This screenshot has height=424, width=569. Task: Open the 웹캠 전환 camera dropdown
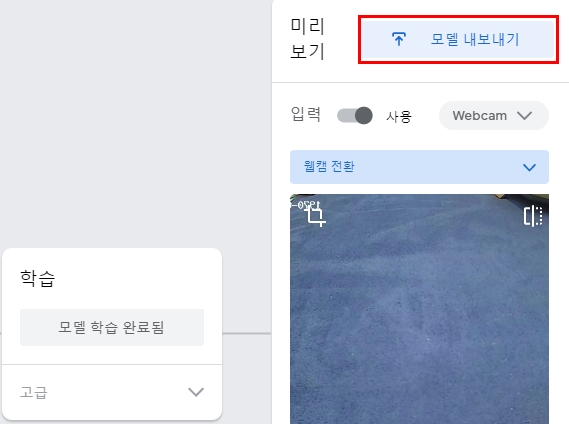(419, 167)
